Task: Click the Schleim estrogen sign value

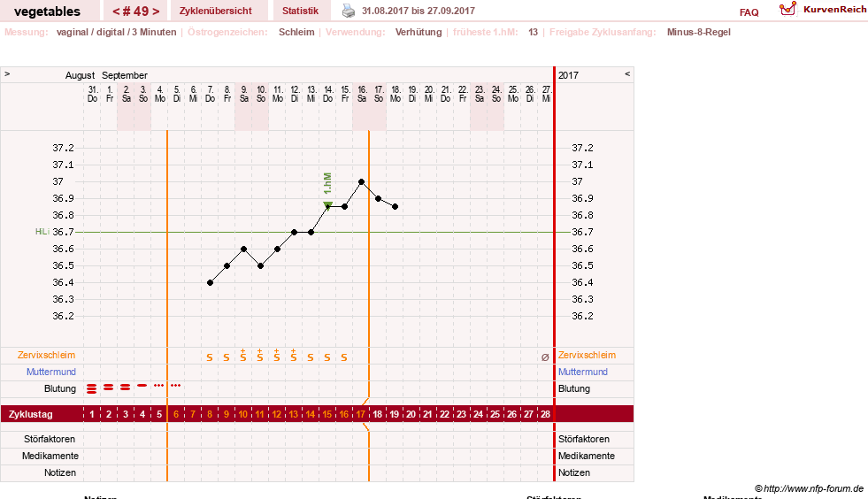Action: click(x=296, y=32)
